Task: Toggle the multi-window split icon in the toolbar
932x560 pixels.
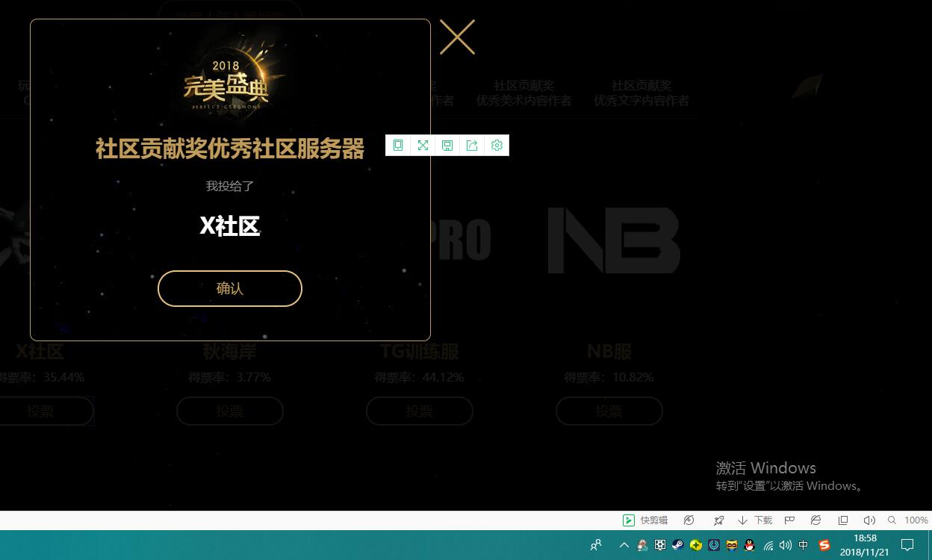Action: coord(843,520)
